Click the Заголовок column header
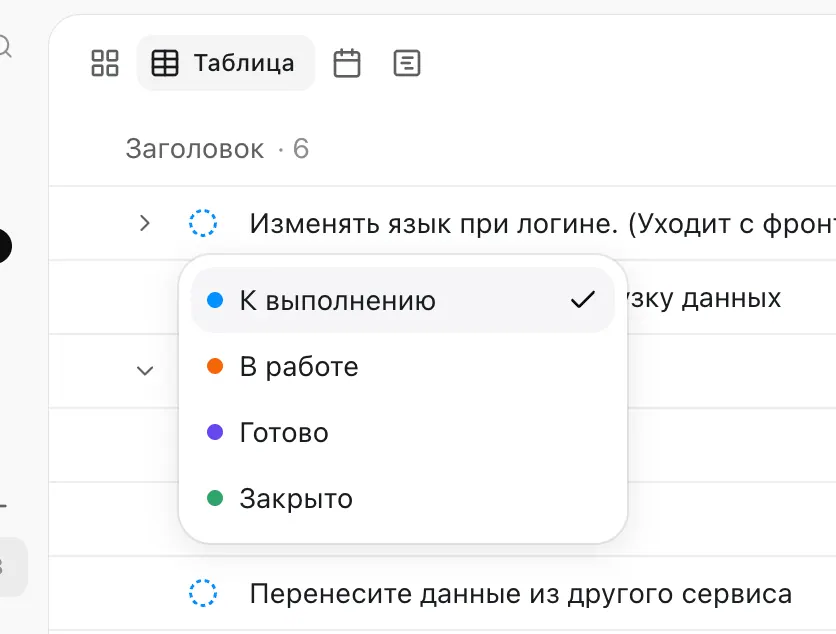 coord(195,148)
